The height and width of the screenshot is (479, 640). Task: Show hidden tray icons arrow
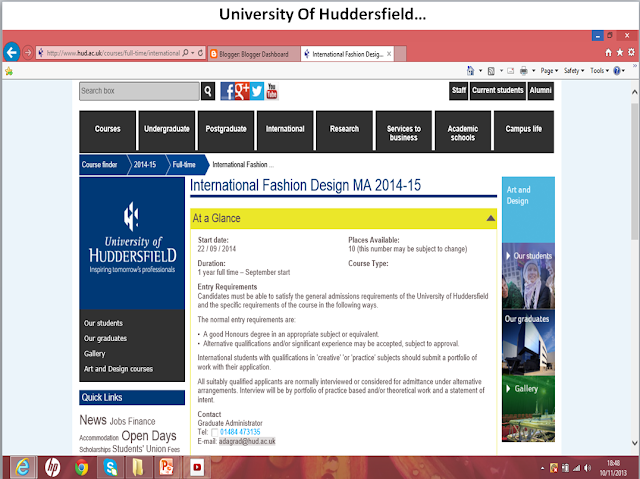point(542,468)
